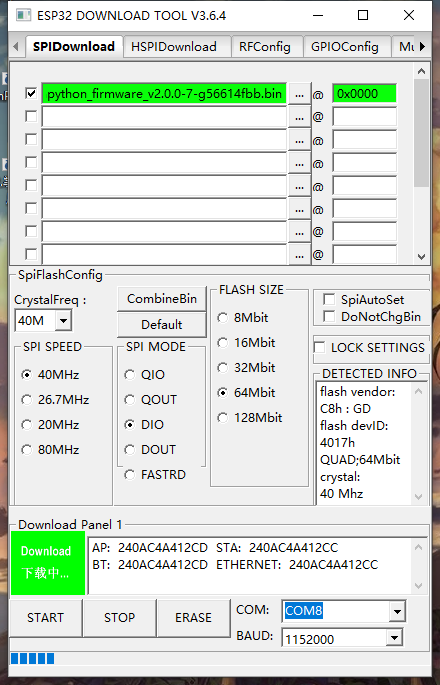Click the 'QUAD;64Mbit' detected info text
This screenshot has width=440, height=685.
(360, 460)
